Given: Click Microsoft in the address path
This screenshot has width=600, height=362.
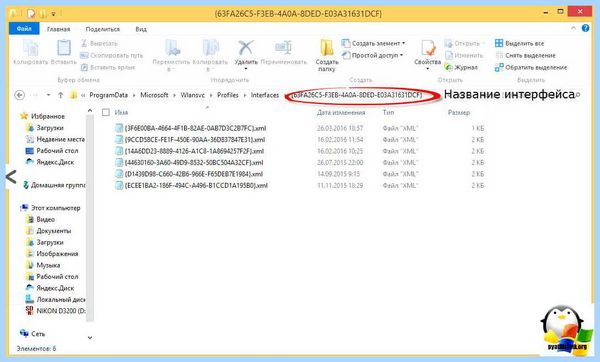Looking at the screenshot, I should click(154, 95).
